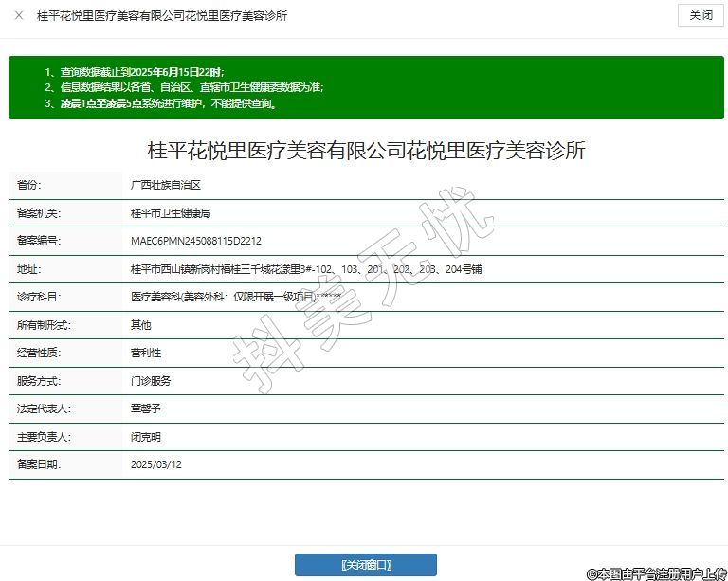Click the blue [关闭窗口] button
The height and width of the screenshot is (581, 728).
coord(365,565)
